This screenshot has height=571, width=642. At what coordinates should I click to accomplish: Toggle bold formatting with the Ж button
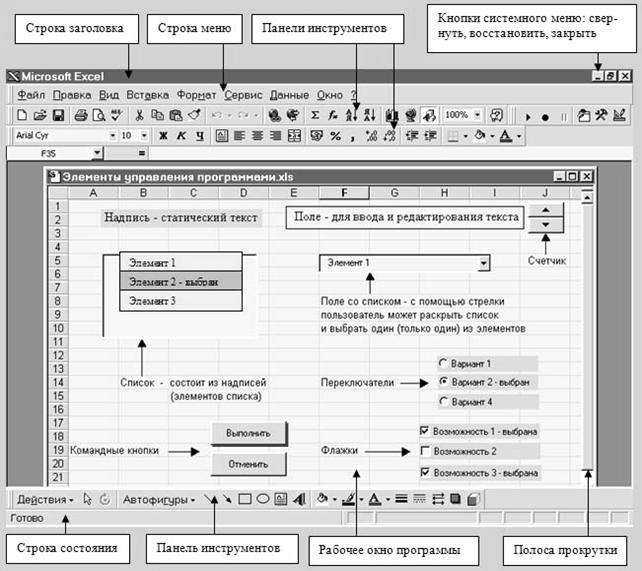click(x=163, y=135)
